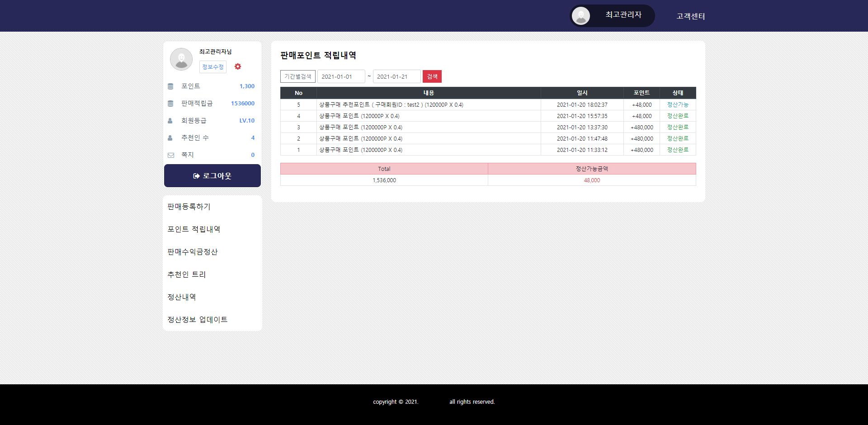Screen dimensions: 868x425
Task: Click 고객센터 link in header
Action: click(x=690, y=16)
